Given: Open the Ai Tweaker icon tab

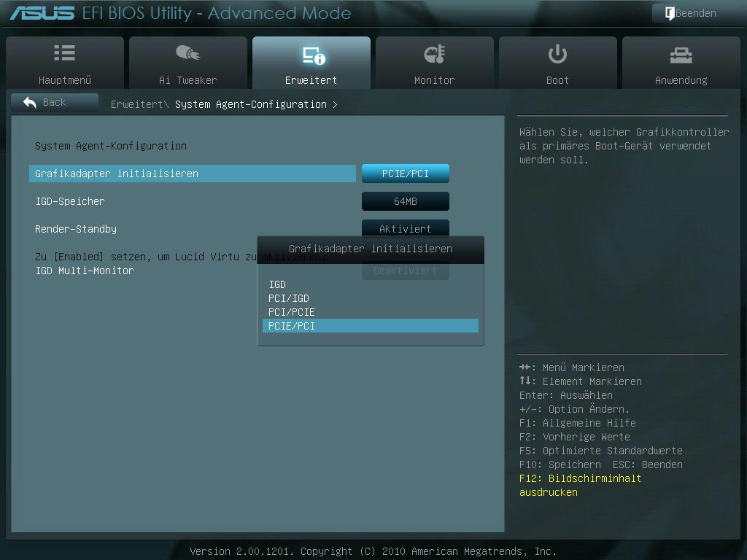Looking at the screenshot, I should (x=187, y=53).
